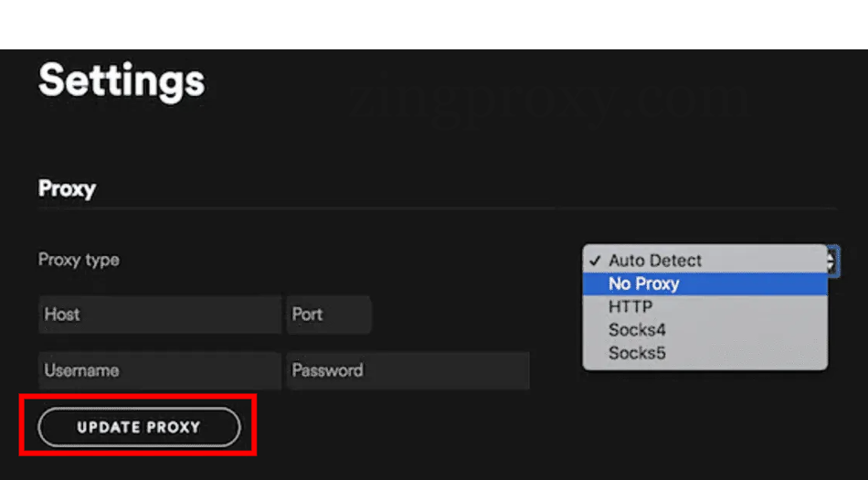Click into the Password field
The width and height of the screenshot is (868, 480).
[x=408, y=370]
